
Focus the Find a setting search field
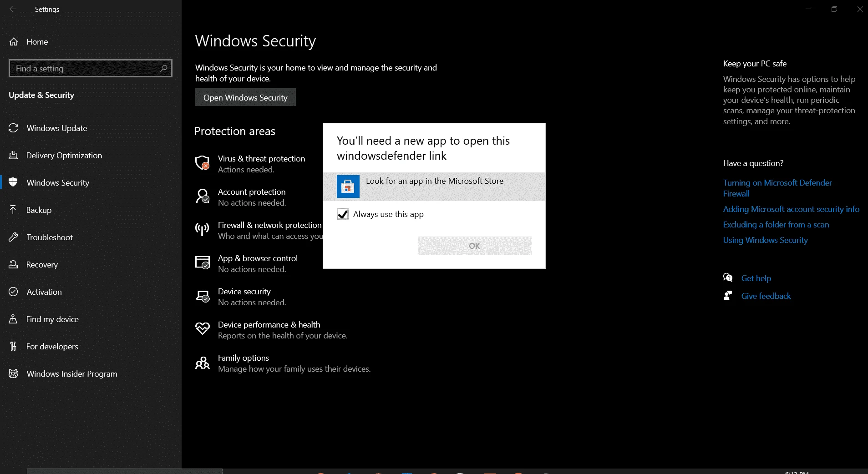(x=91, y=68)
